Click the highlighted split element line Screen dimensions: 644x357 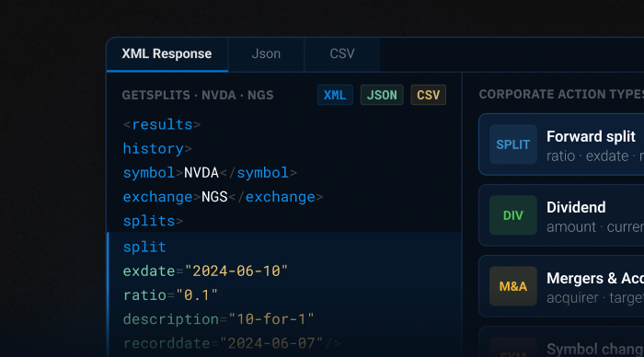click(144, 248)
